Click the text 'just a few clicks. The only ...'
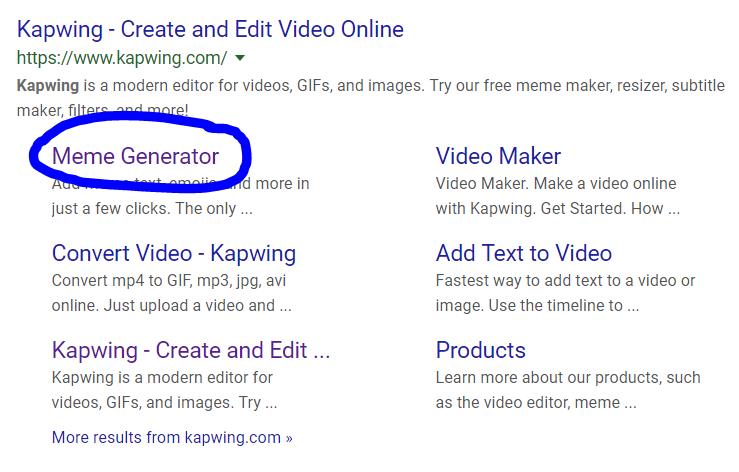This screenshot has width=739, height=472. (152, 208)
